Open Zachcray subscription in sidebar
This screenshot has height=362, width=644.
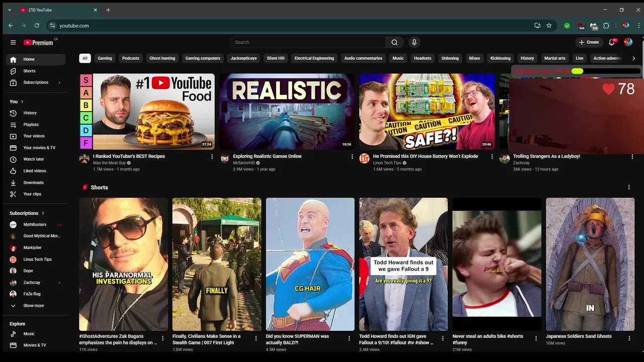(x=36, y=283)
